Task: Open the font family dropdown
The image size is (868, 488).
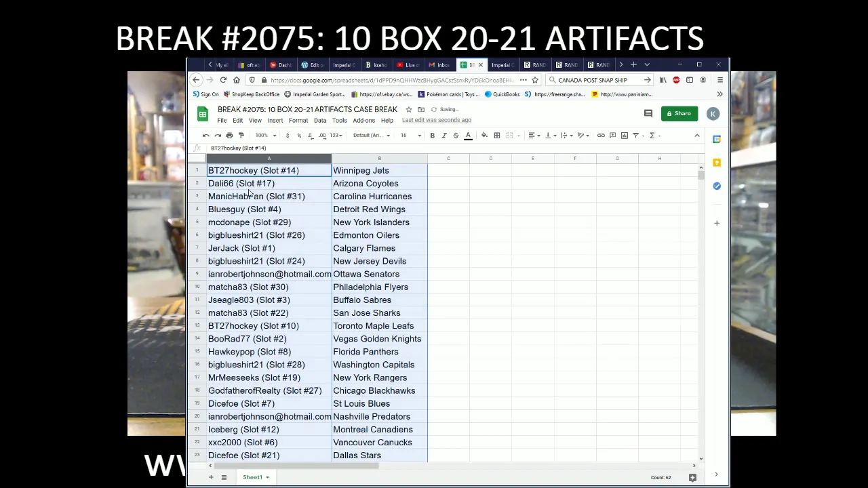Action: [x=371, y=136]
